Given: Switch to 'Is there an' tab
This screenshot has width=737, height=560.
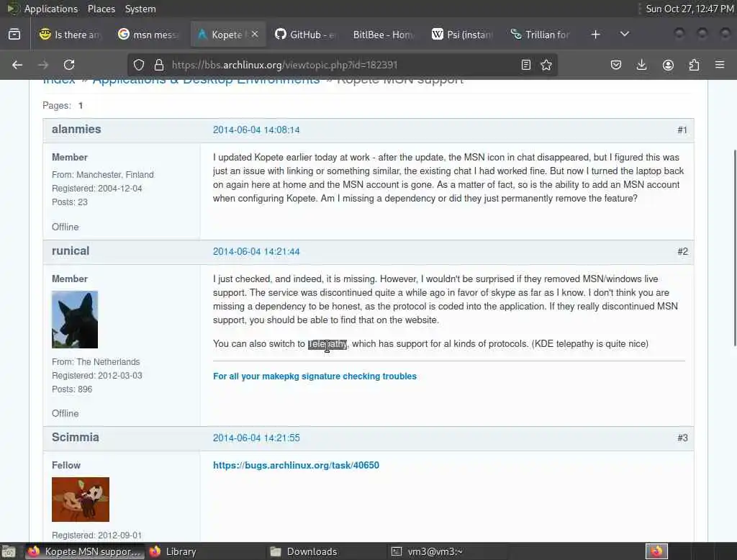Looking at the screenshot, I should [x=70, y=35].
